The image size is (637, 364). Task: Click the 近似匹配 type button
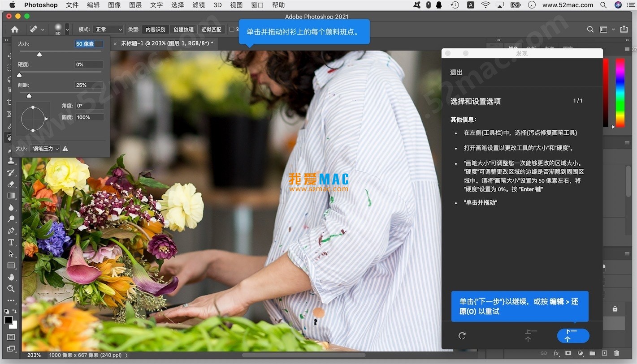[211, 30]
